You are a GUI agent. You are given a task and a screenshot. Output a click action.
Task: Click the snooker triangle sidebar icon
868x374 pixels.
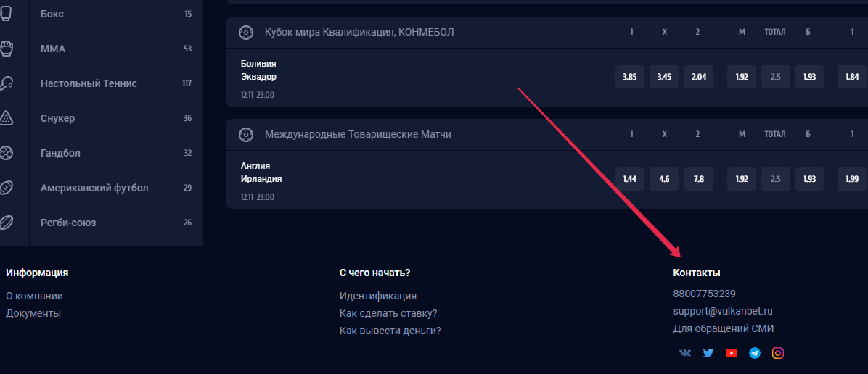click(7, 118)
